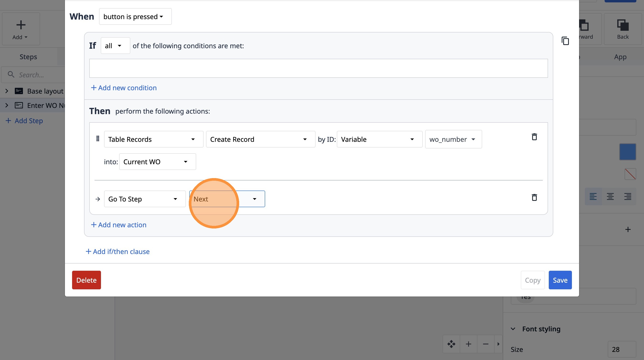Open the 'button is pressed' trigger dropdown

click(135, 16)
